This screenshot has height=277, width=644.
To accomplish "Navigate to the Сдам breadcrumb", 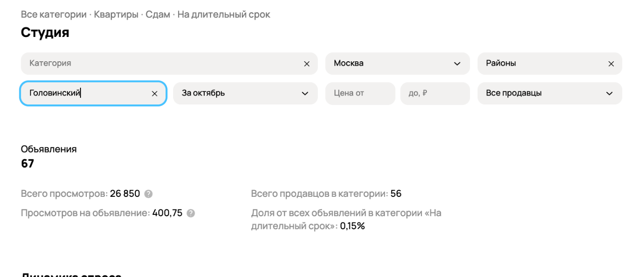I will click(158, 14).
